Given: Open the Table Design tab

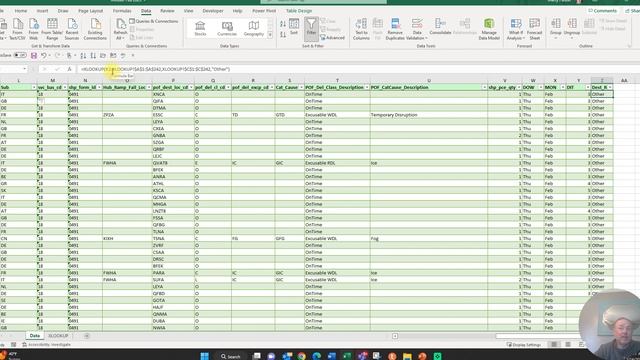Looking at the screenshot, I should (299, 11).
